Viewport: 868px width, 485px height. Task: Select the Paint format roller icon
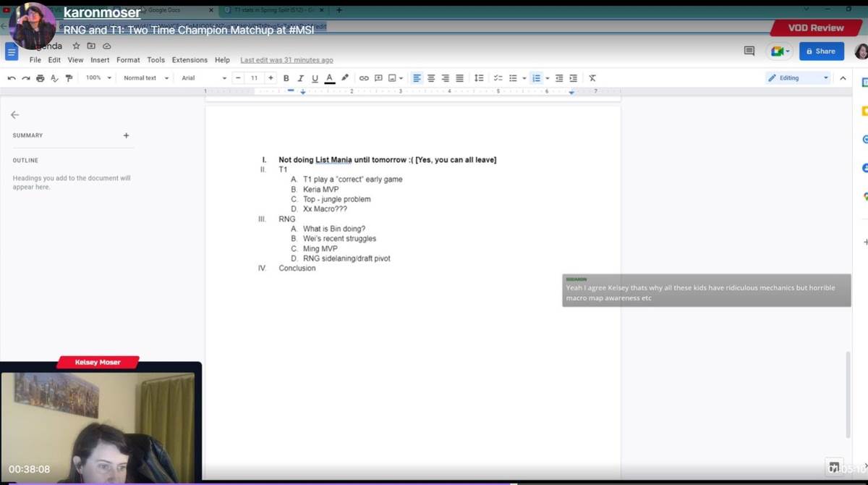69,78
